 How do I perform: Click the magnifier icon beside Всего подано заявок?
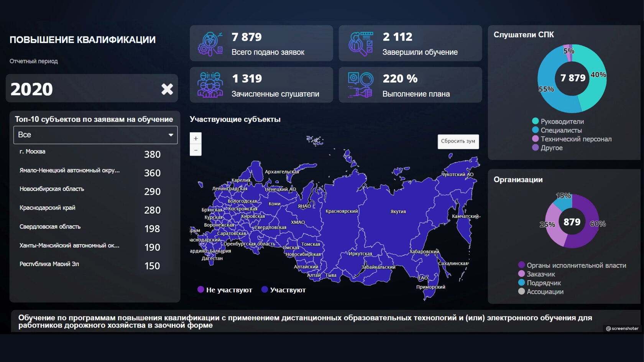(211, 43)
